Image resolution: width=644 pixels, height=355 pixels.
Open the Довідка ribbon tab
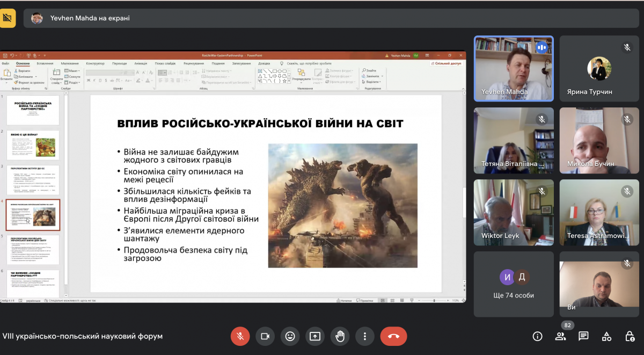[264, 63]
